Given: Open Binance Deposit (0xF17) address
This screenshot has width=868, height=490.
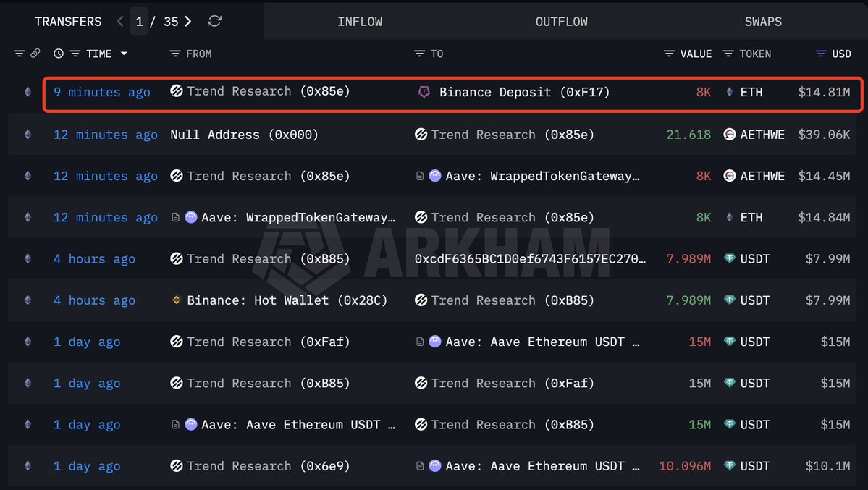Looking at the screenshot, I should tap(524, 92).
